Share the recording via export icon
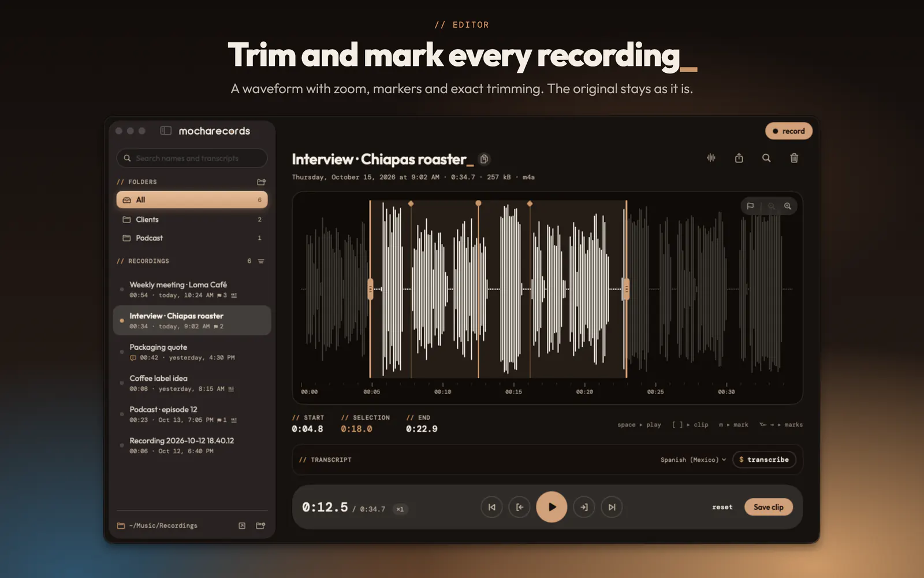924x578 pixels. pyautogui.click(x=739, y=158)
